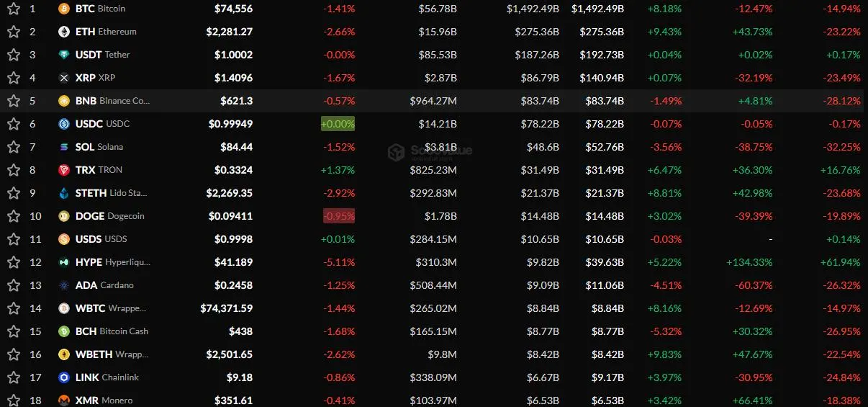
Task: Click the WBETH price $2,501.65 cell
Action: coord(229,354)
